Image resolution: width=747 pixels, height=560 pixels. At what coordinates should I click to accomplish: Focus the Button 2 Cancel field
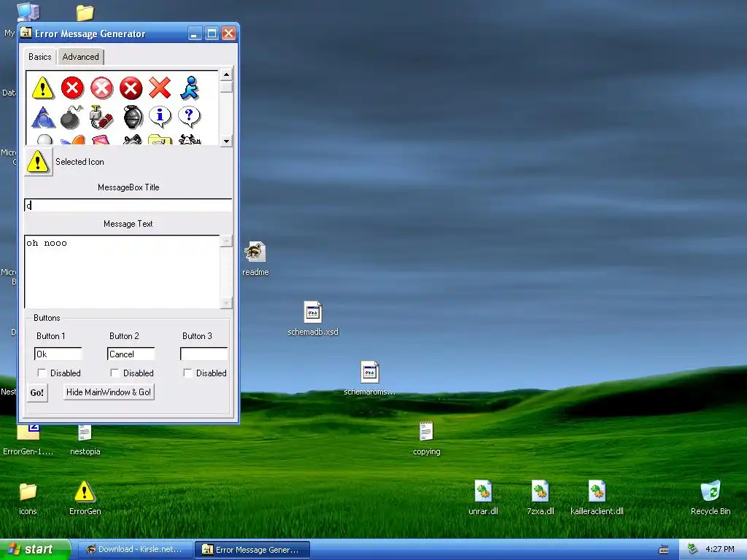[131, 354]
